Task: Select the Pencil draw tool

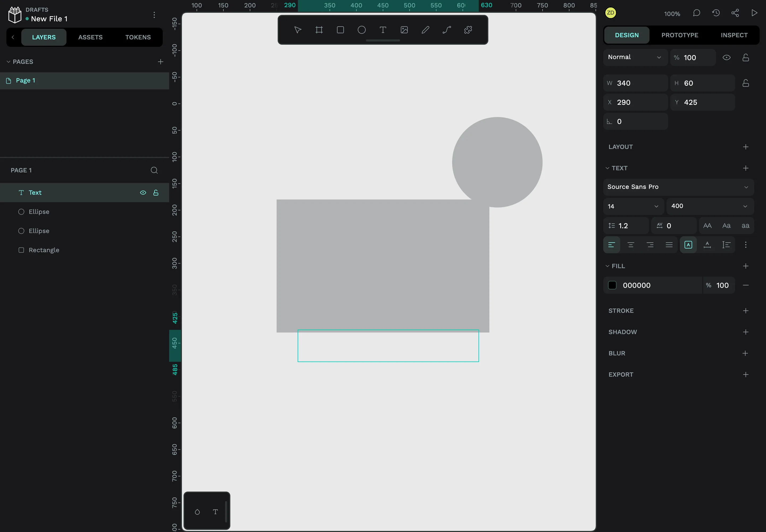Action: pyautogui.click(x=425, y=30)
